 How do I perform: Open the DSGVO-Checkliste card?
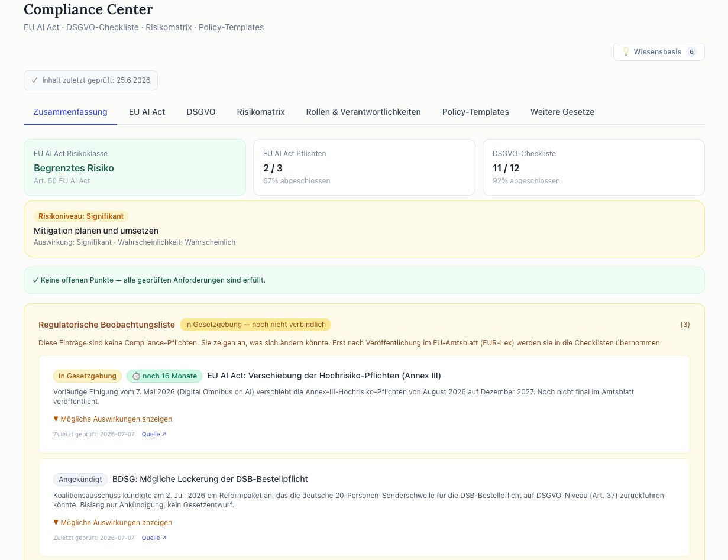click(x=594, y=167)
